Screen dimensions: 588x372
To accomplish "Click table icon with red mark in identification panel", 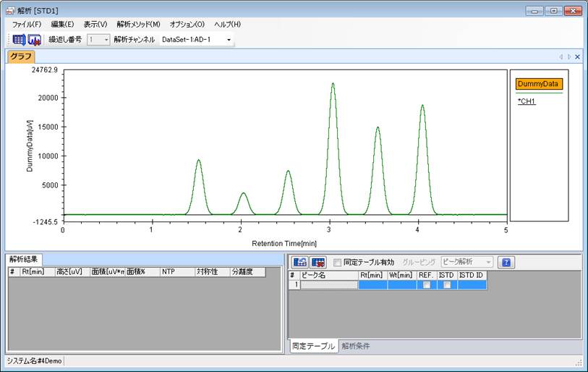I will click(318, 262).
